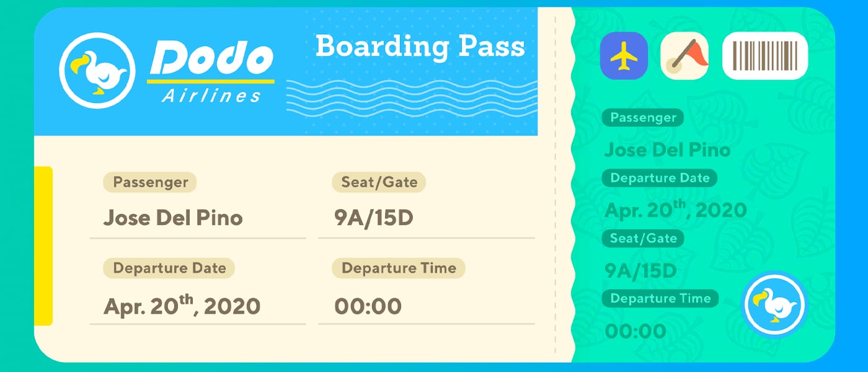This screenshot has width=868, height=372.
Task: Click the red flag icon
Action: pyautogui.click(x=684, y=56)
